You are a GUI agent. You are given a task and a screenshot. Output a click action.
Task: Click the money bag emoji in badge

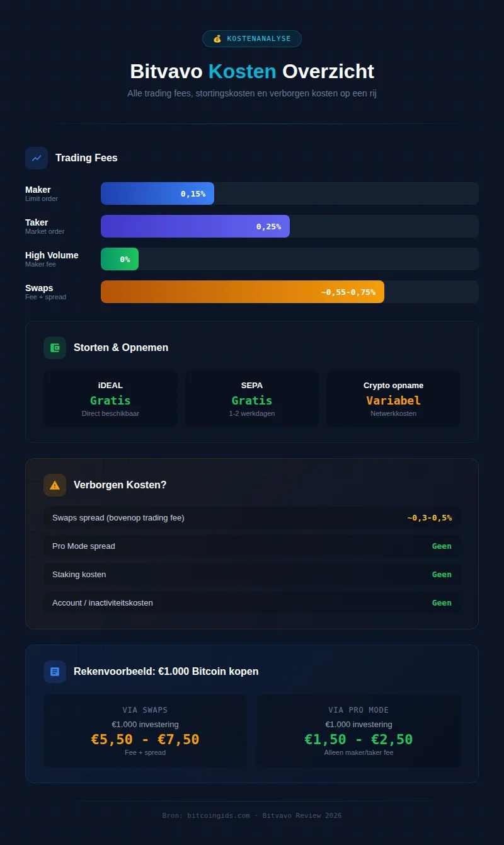[217, 39]
